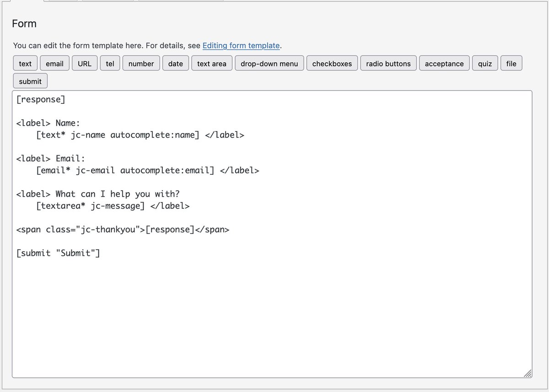Place cursor on the "Email:" label line
Screen dimensions: 549x392
click(x=51, y=158)
